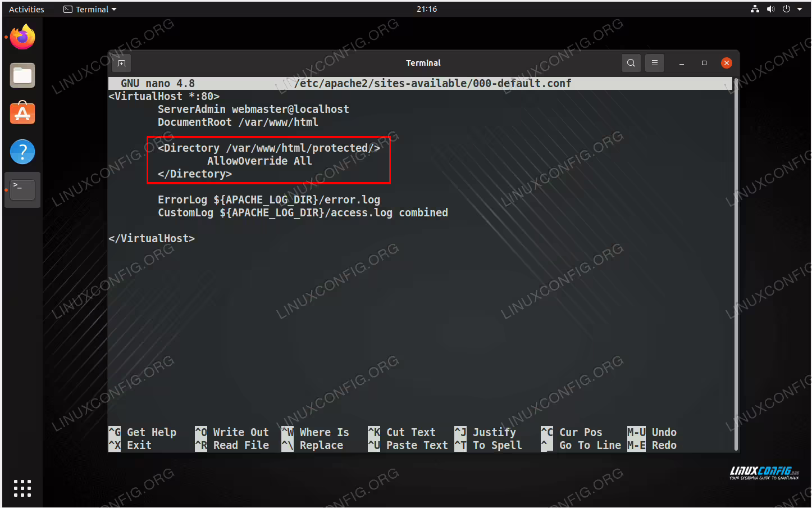The image size is (812, 508).
Task: Click the new tab icon in Terminal titlebar
Action: click(121, 63)
